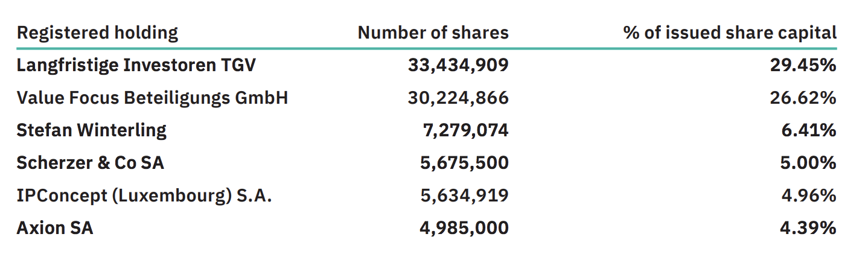Screen dimensions: 868x263
Task: Select IPConcept (Luxembourg) S.A. name
Action: coord(144,195)
